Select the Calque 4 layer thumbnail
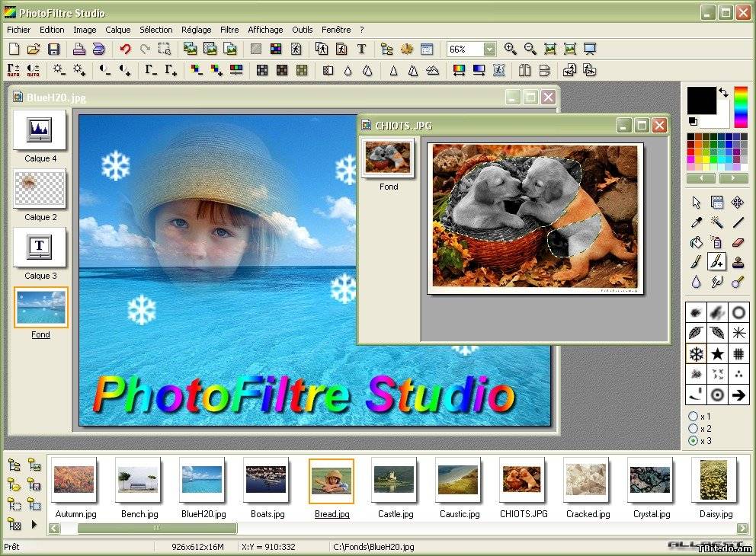 [40, 129]
